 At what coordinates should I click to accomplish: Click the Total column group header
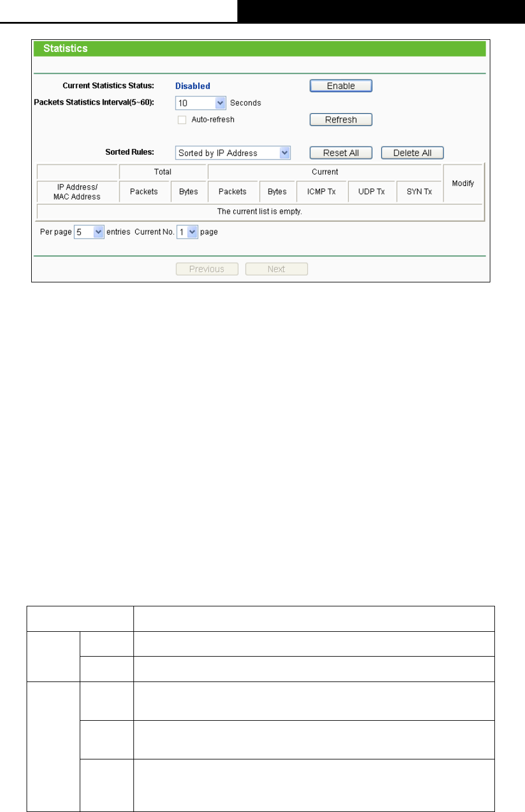163,172
